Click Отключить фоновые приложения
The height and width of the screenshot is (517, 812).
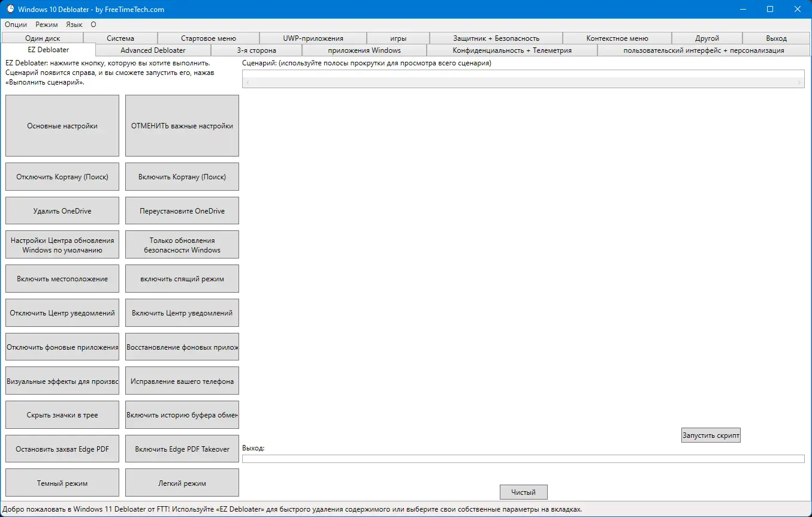coord(62,347)
